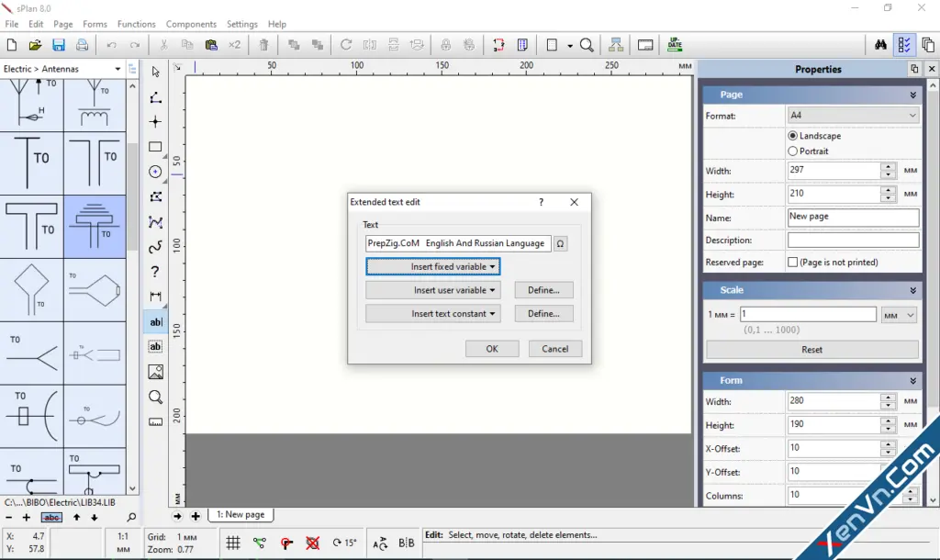Add a new page with plus button

point(196,516)
